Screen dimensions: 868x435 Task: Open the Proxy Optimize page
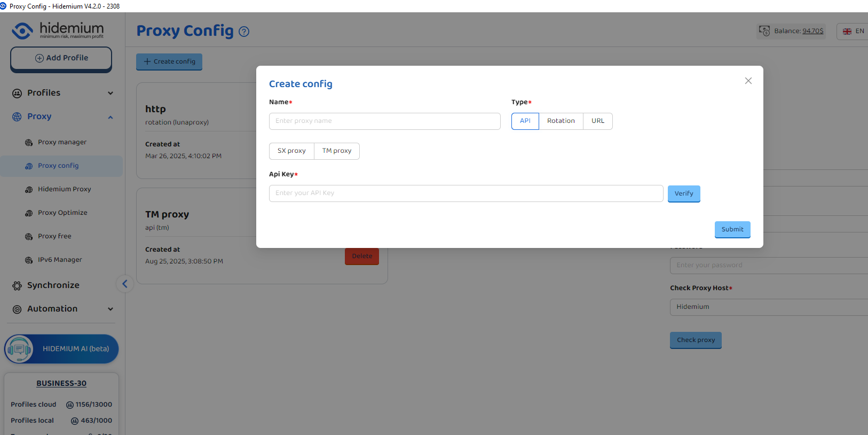click(x=62, y=213)
